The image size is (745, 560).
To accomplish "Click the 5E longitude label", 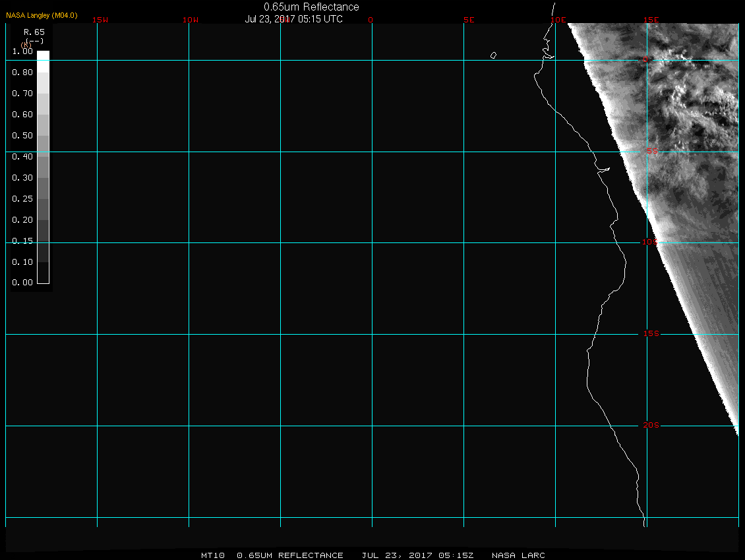I will [469, 20].
